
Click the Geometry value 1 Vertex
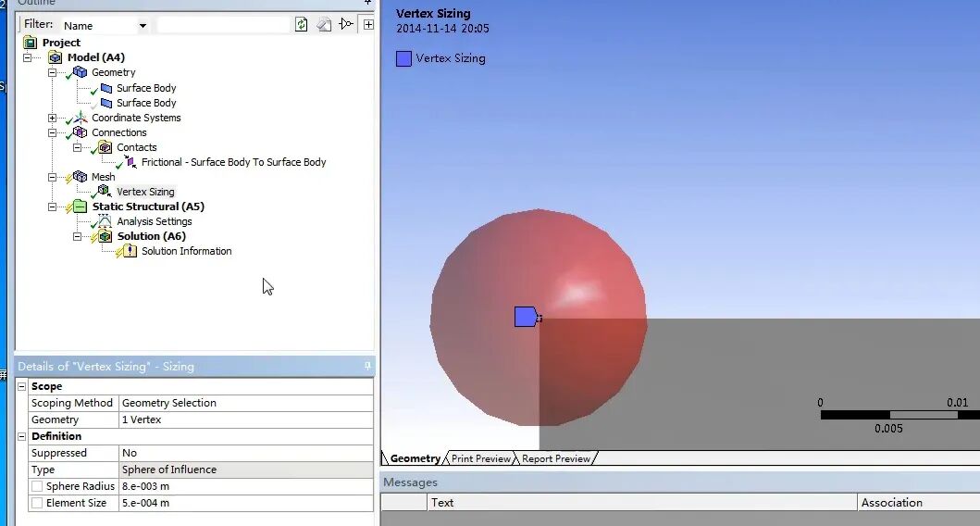point(245,420)
